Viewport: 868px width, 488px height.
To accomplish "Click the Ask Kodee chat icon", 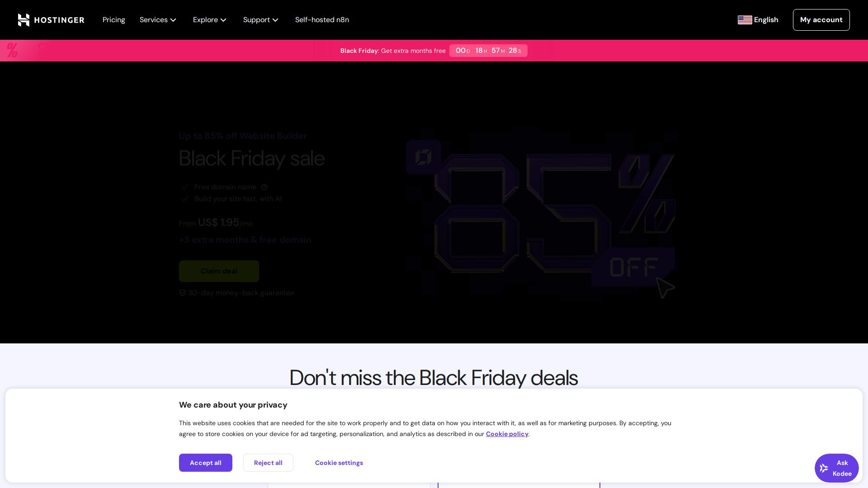I will coord(824,468).
